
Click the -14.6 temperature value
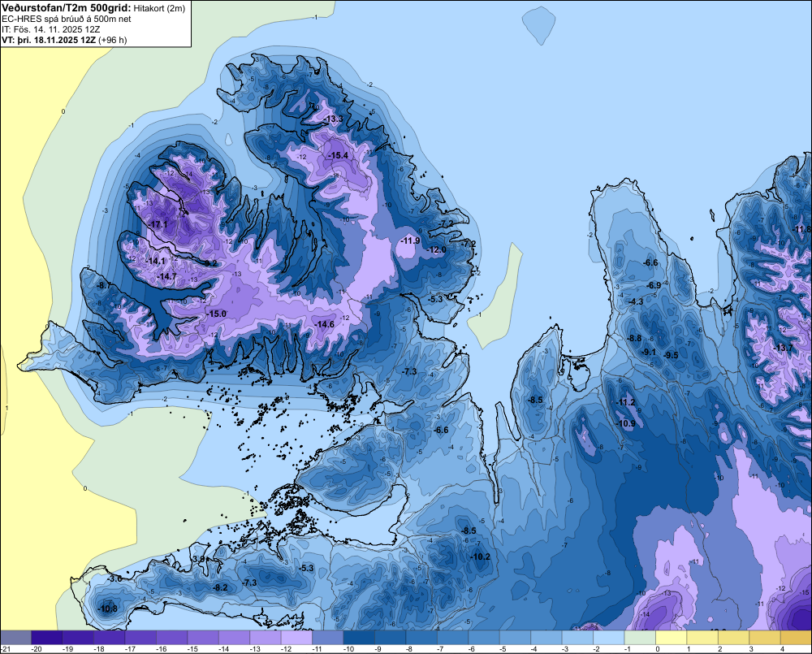point(325,324)
